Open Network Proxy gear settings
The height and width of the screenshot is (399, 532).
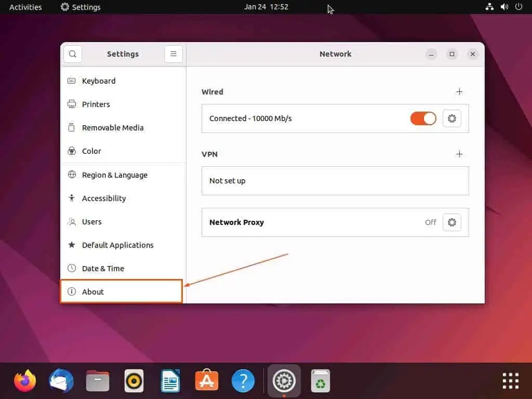click(x=451, y=222)
